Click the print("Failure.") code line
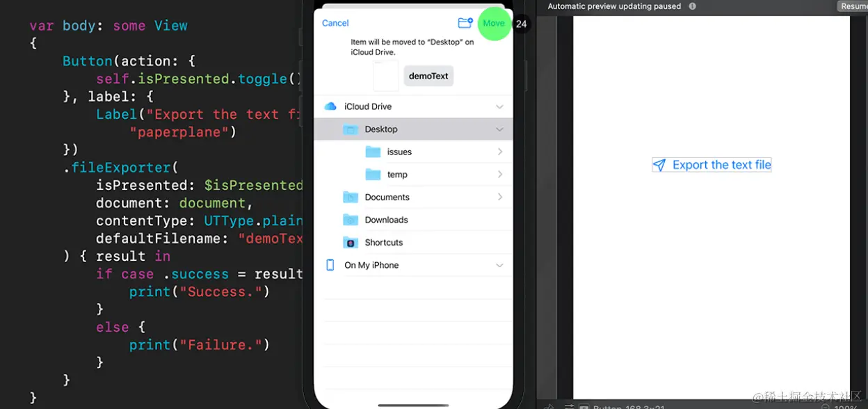 [199, 345]
